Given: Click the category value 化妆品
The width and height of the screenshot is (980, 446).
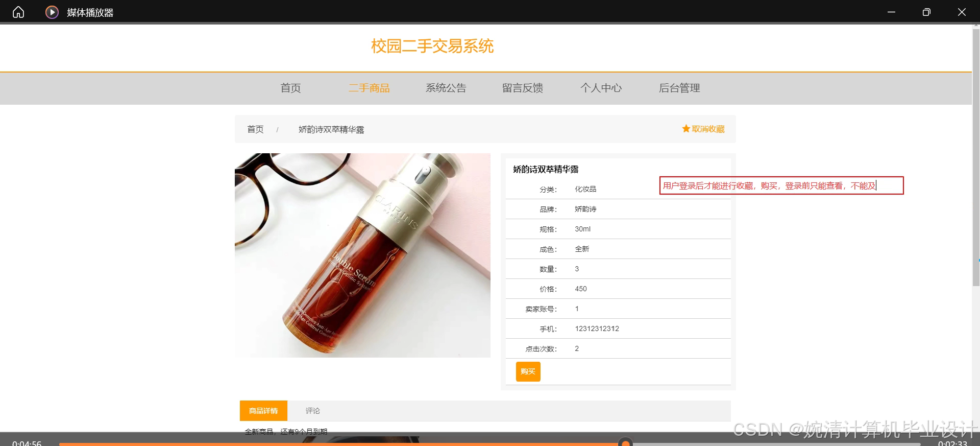Looking at the screenshot, I should pyautogui.click(x=585, y=189).
